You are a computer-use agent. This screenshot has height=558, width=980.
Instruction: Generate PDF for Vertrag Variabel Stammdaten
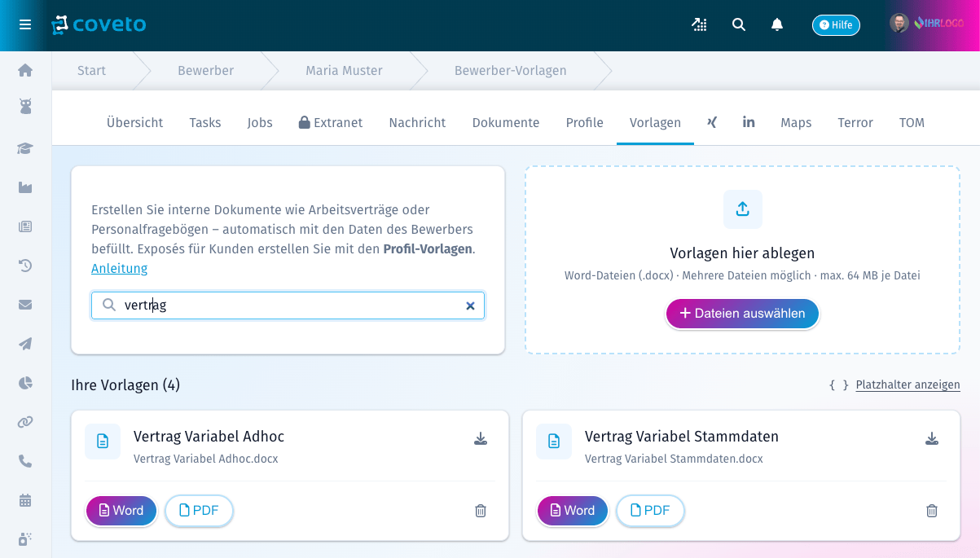[650, 511]
